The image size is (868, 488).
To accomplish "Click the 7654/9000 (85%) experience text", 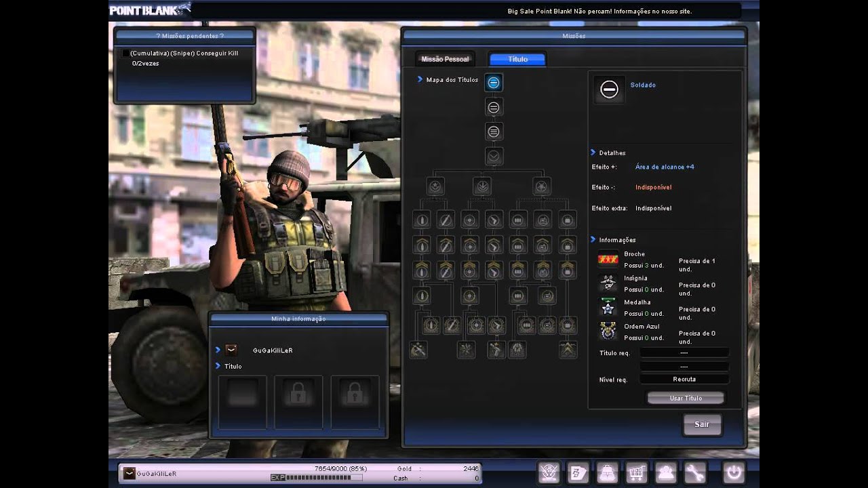I will click(340, 468).
